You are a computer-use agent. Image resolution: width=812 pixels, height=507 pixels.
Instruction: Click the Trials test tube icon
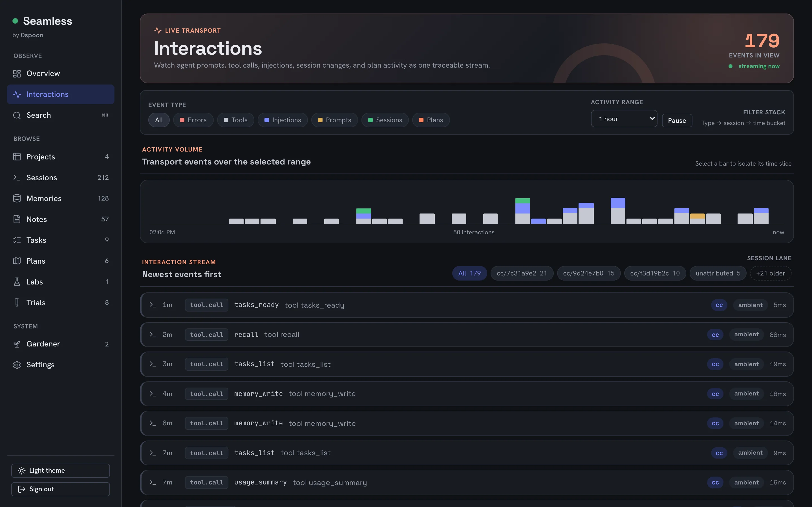17,303
